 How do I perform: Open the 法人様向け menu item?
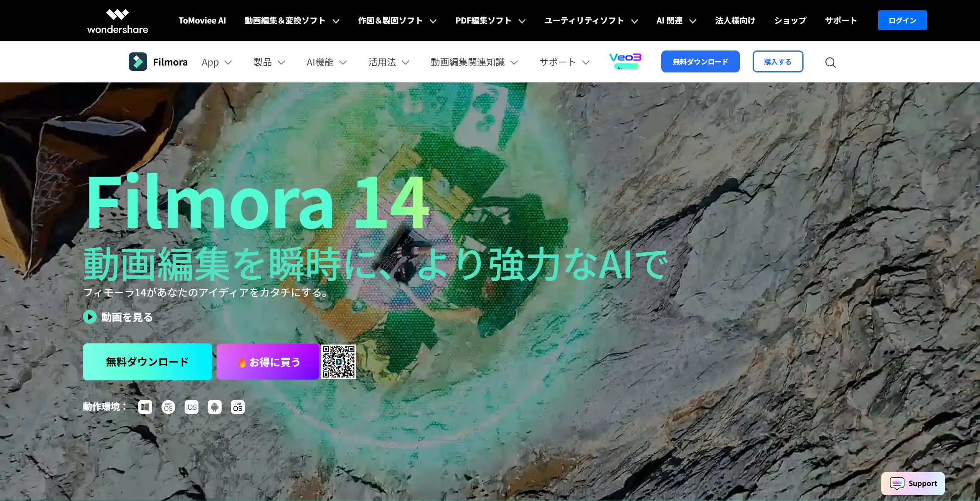735,20
